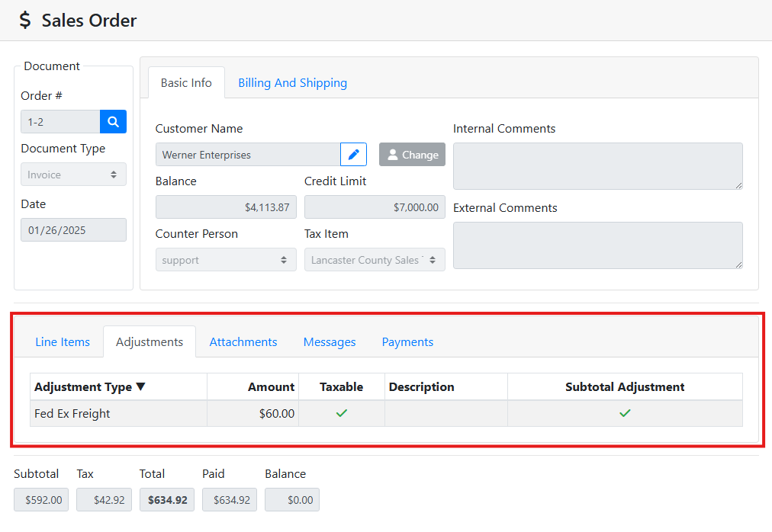The height and width of the screenshot is (532, 772).
Task: Expand the Counter Person dropdown
Action: coord(226,260)
